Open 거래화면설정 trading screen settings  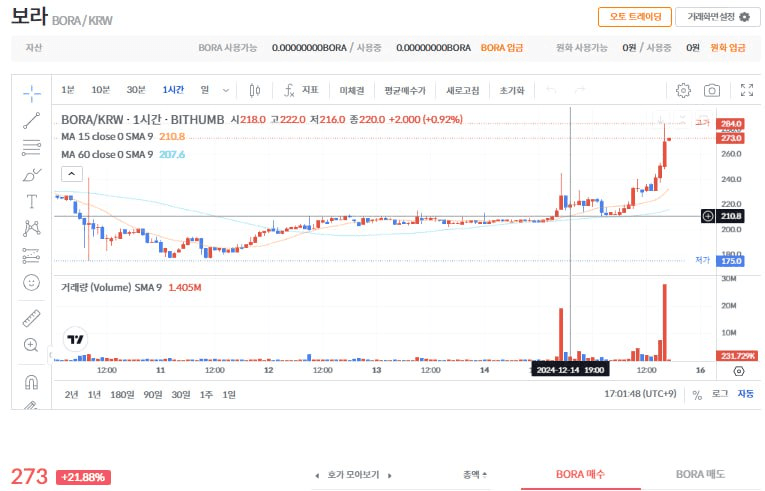(x=718, y=17)
